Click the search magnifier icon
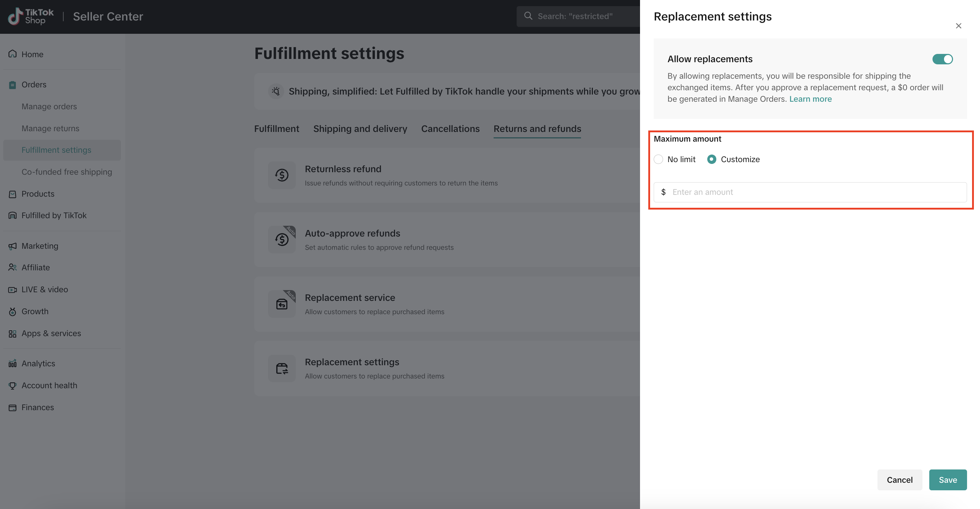Screen dimensions: 980x509 528,16
